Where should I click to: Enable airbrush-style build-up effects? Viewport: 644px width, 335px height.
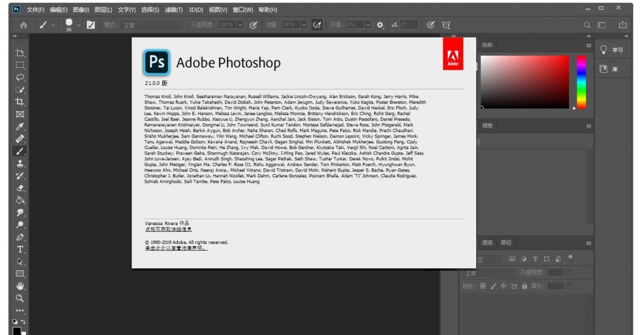click(317, 25)
